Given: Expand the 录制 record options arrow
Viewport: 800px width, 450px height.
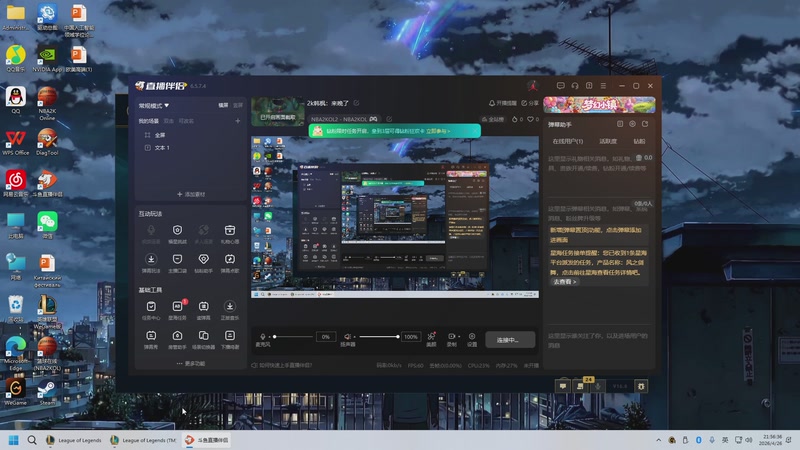Looking at the screenshot, I should 459,337.
